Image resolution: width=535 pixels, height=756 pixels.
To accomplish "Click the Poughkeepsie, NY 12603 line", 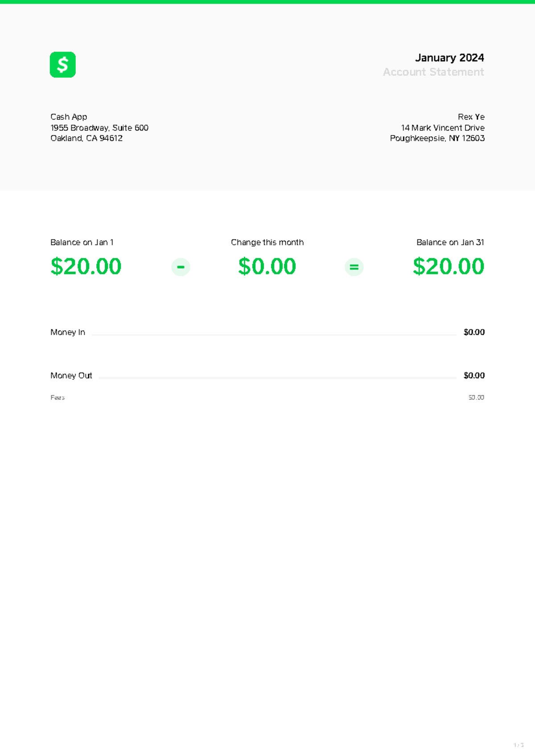I will (437, 138).
